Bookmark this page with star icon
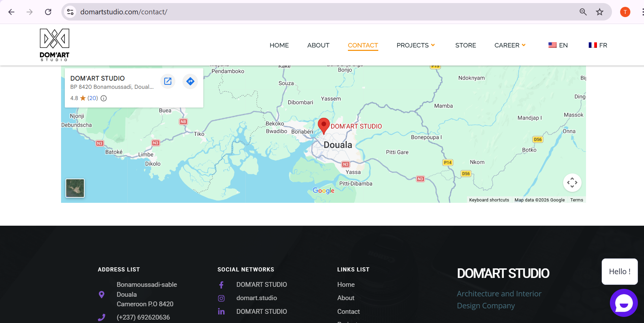 click(599, 12)
